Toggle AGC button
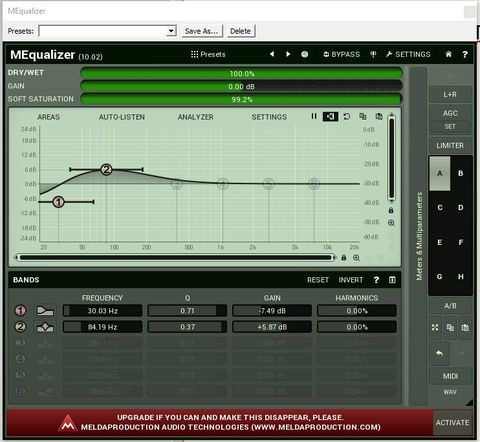This screenshot has height=442, width=480. coord(450,113)
